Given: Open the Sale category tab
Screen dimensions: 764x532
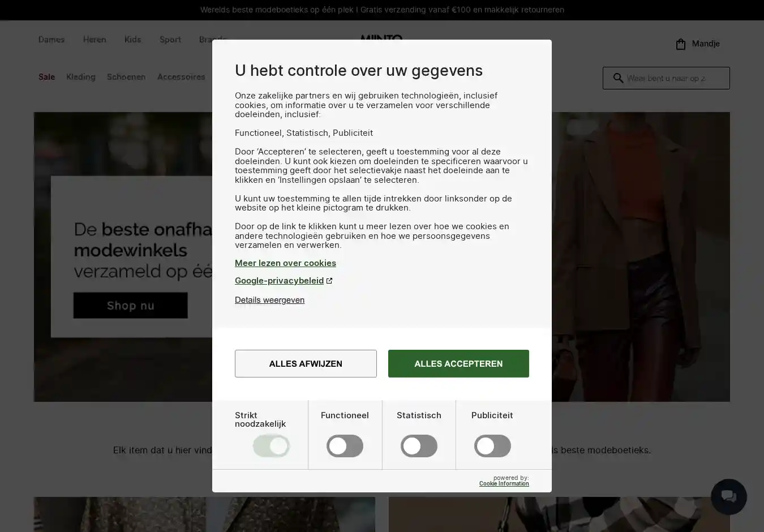Looking at the screenshot, I should (x=46, y=77).
